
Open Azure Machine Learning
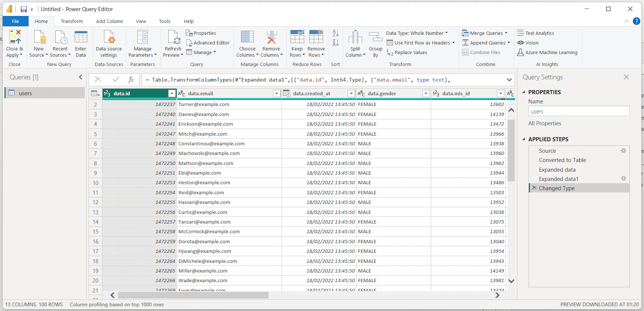[x=547, y=53]
